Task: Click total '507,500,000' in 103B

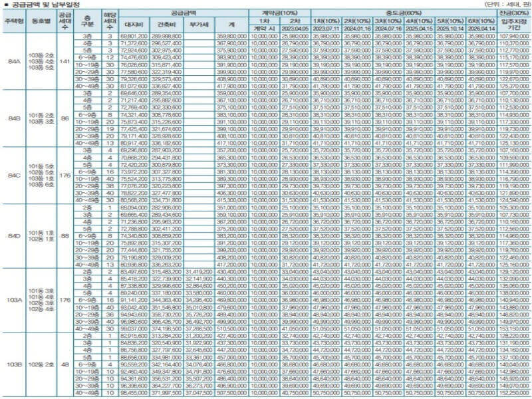Action: pyautogui.click(x=231, y=392)
